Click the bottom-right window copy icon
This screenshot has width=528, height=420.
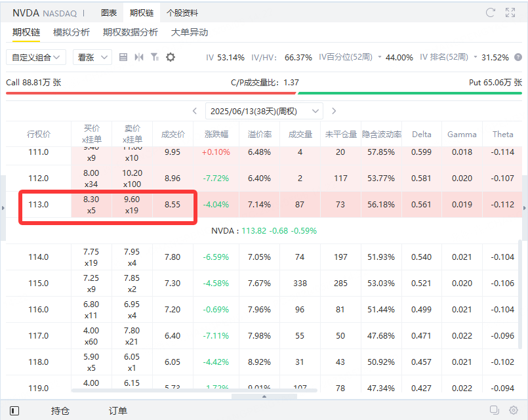click(495, 410)
